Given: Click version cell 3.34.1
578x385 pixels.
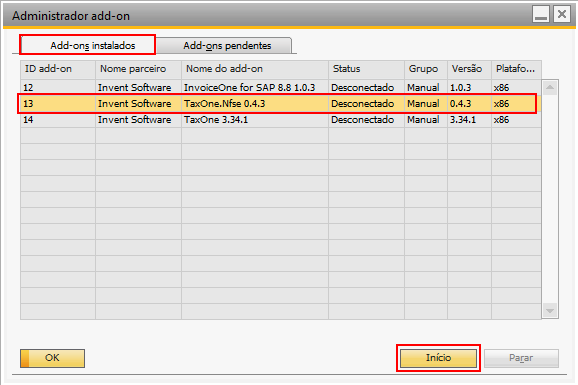Looking at the screenshot, I should click(469, 120).
